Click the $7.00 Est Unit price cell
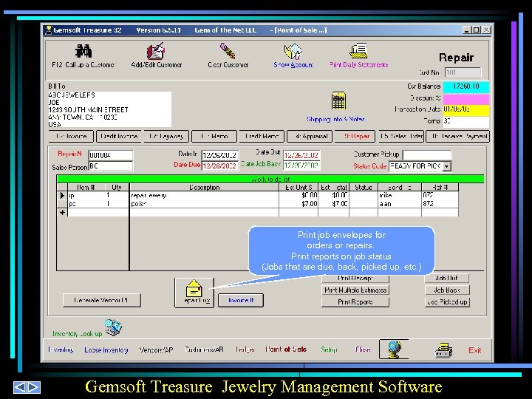The image size is (532, 399). [299, 204]
